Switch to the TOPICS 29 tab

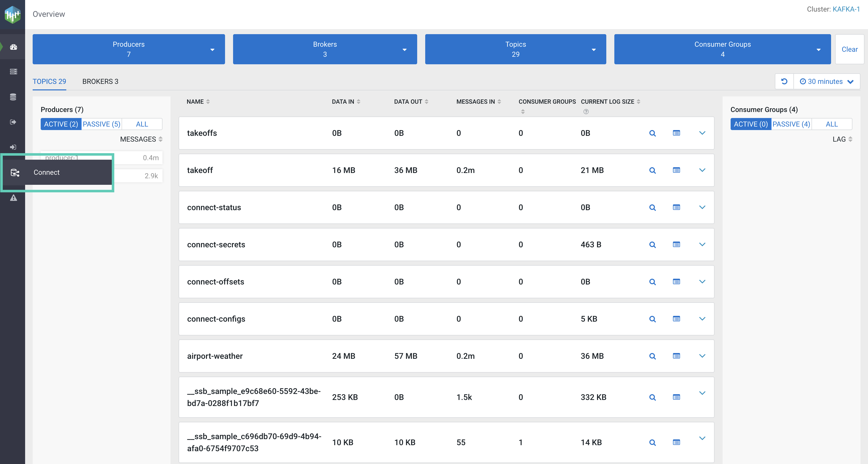[x=49, y=82]
